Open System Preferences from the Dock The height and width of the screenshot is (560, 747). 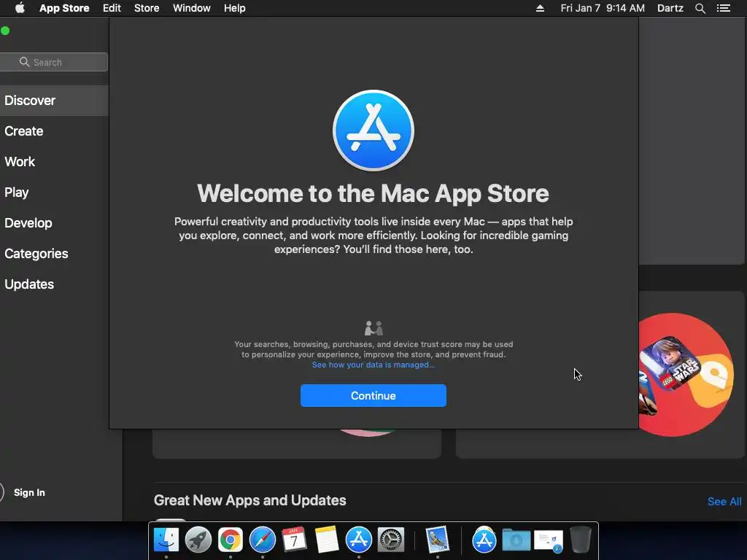(391, 540)
